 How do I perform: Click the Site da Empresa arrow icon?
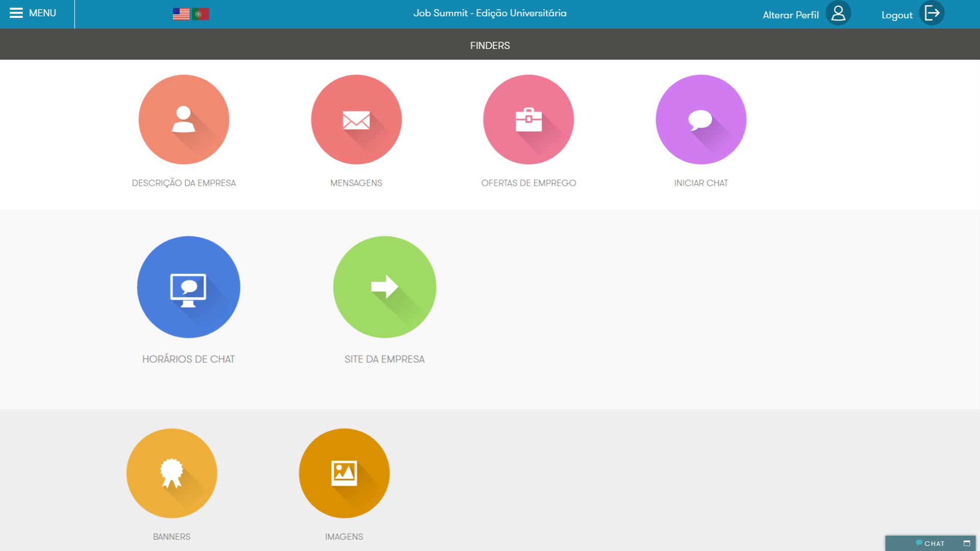click(x=384, y=287)
